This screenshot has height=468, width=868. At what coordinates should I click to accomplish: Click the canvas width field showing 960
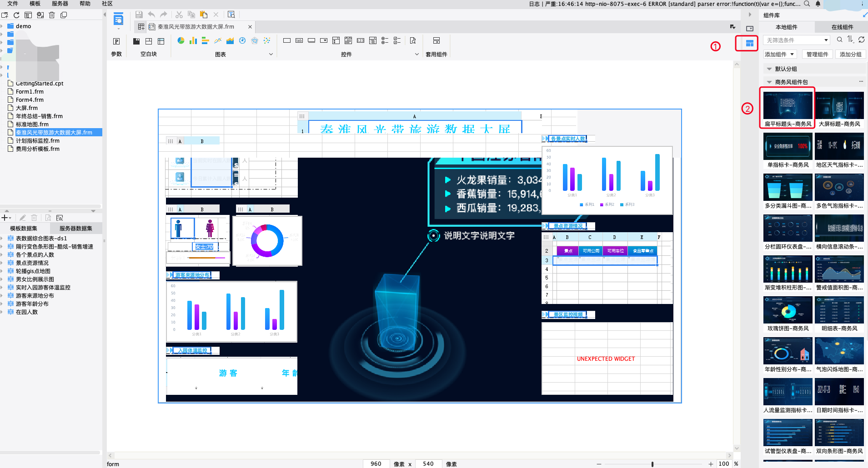[x=376, y=464]
